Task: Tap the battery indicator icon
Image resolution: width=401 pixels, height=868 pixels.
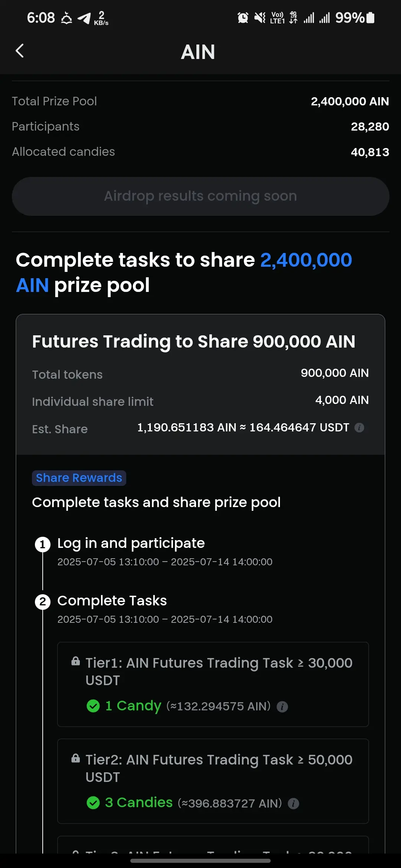Action: [370, 17]
